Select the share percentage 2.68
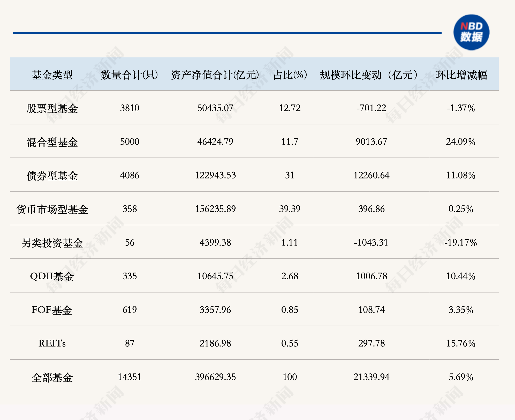 [x=290, y=276]
